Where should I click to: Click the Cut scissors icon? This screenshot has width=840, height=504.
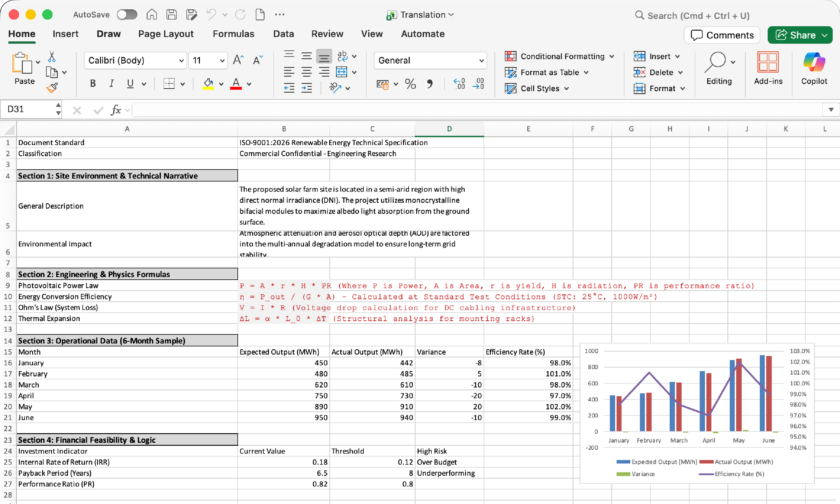click(x=52, y=57)
